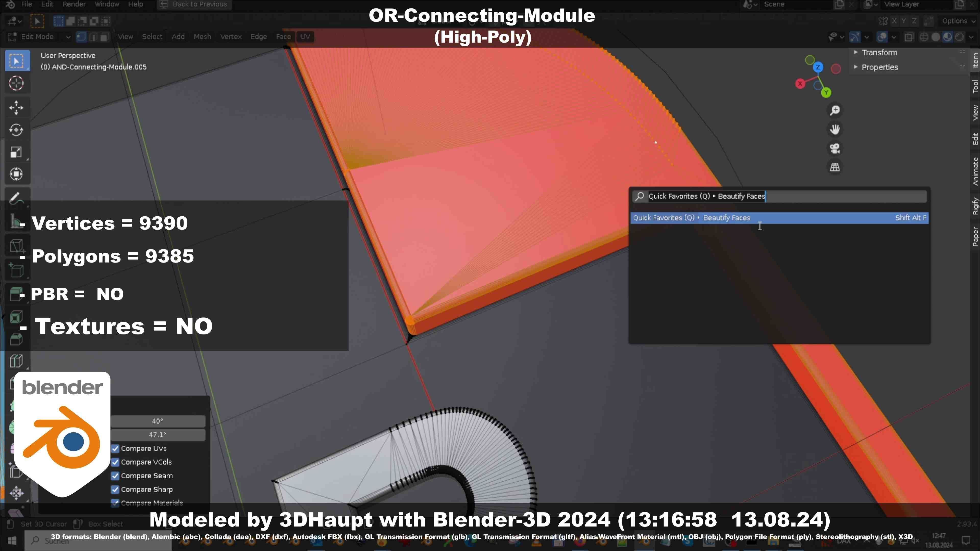
Task: Open selectability and visibility dropdown
Action: 836,37
